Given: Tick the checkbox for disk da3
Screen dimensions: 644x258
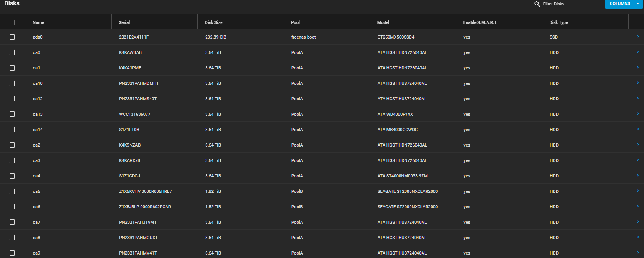Looking at the screenshot, I should click(12, 160).
